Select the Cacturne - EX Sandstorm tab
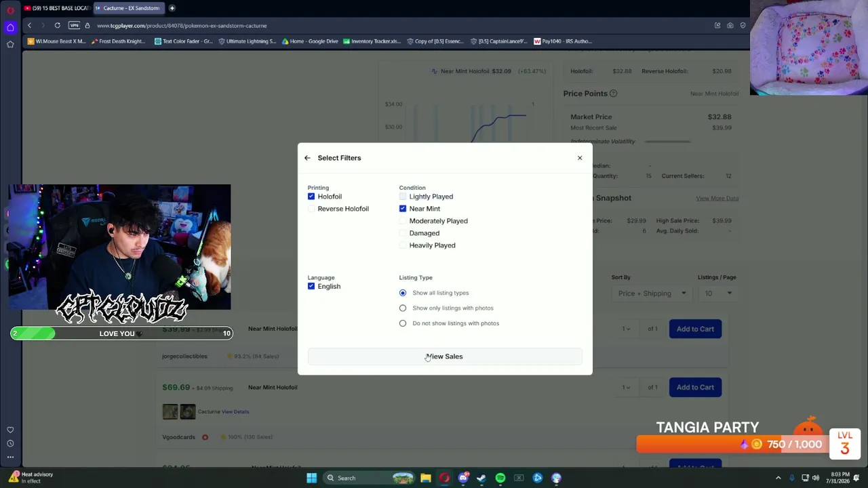 click(x=128, y=8)
